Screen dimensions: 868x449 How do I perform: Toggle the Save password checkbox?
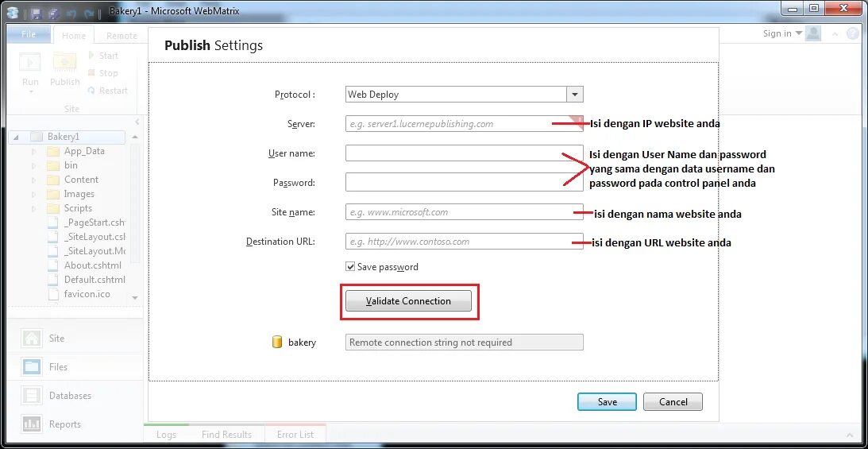click(350, 267)
